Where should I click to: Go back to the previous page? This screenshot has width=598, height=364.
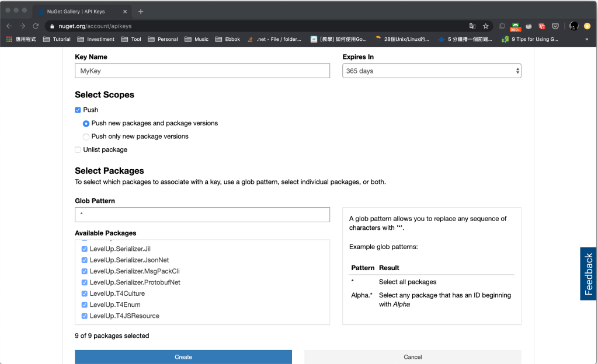tap(9, 26)
